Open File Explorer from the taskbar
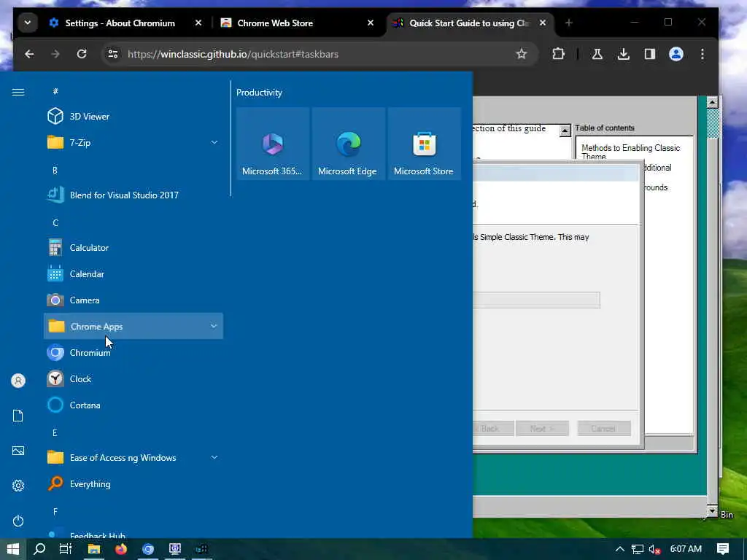 point(94,549)
